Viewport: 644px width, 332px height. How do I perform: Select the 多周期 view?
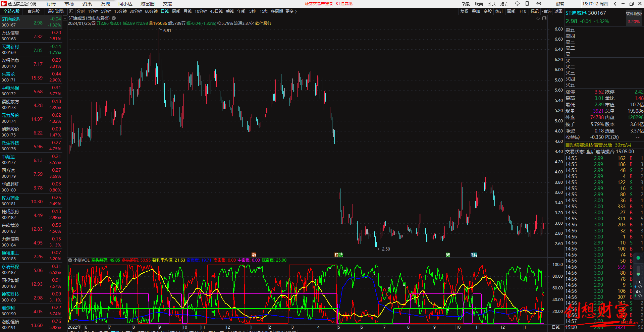[277, 11]
